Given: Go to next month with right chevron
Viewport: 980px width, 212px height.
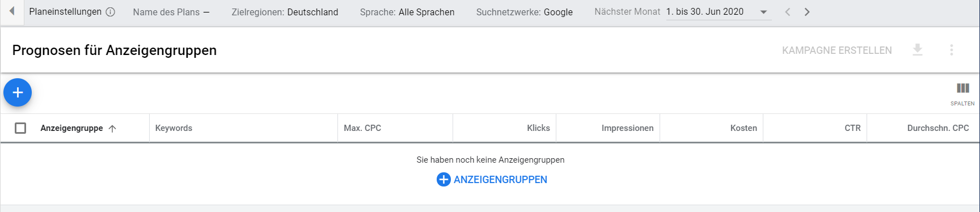Looking at the screenshot, I should (807, 12).
